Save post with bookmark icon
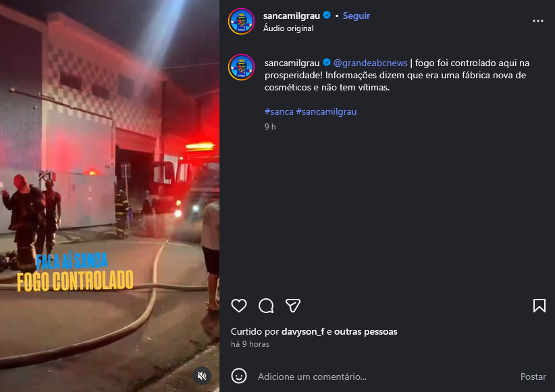Screen dimensions: 555x392 [539, 306]
